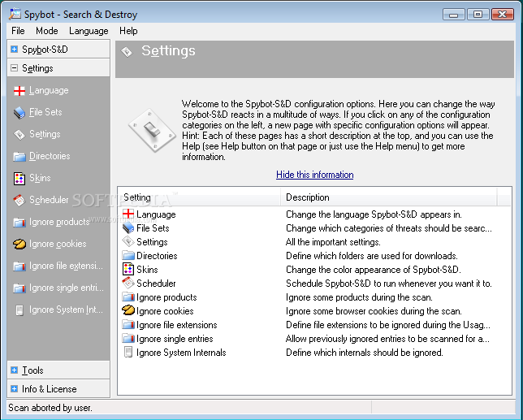Click the Ignore products icon in list
The height and width of the screenshot is (420, 523).
(x=128, y=297)
